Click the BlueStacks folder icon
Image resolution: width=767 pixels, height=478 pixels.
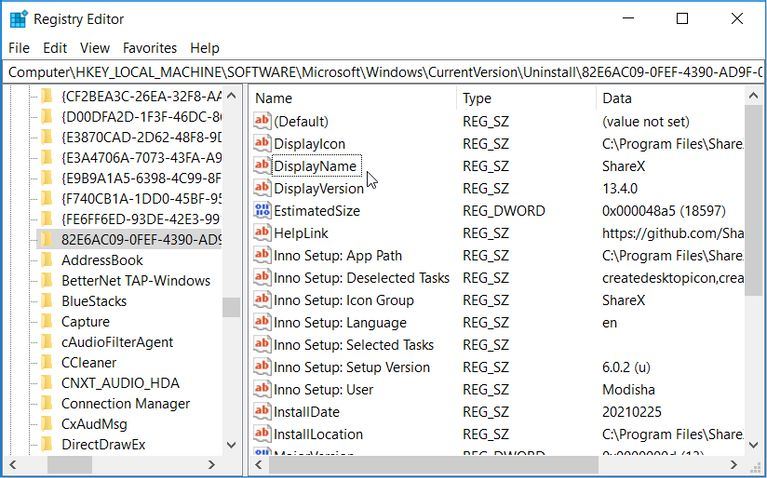tap(46, 301)
